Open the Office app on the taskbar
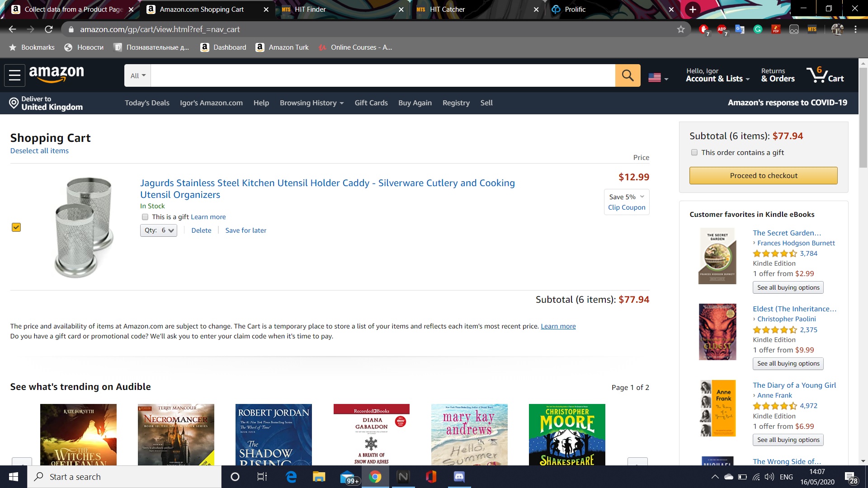The image size is (868, 488). (431, 477)
